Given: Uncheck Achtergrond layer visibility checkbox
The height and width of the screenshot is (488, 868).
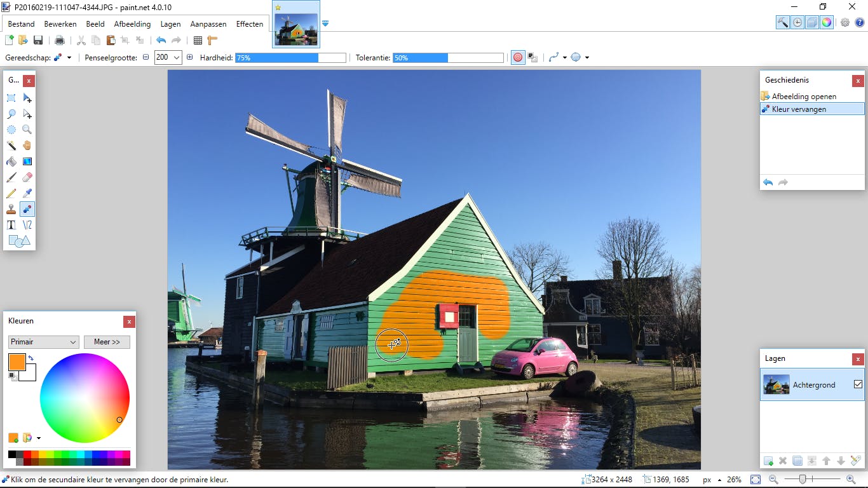Looking at the screenshot, I should (x=858, y=384).
